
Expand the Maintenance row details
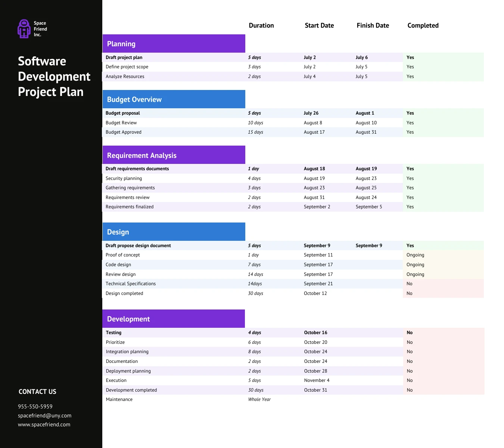click(x=119, y=399)
